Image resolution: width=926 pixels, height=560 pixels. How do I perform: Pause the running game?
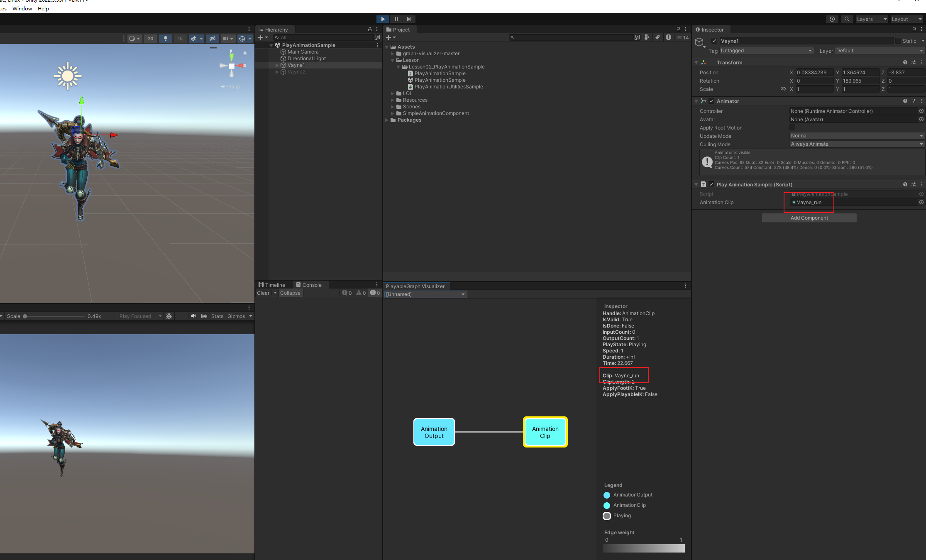coord(396,19)
